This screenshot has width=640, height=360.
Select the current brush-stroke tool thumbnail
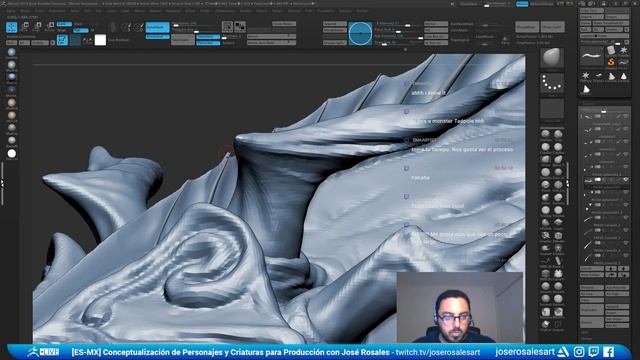(x=592, y=56)
